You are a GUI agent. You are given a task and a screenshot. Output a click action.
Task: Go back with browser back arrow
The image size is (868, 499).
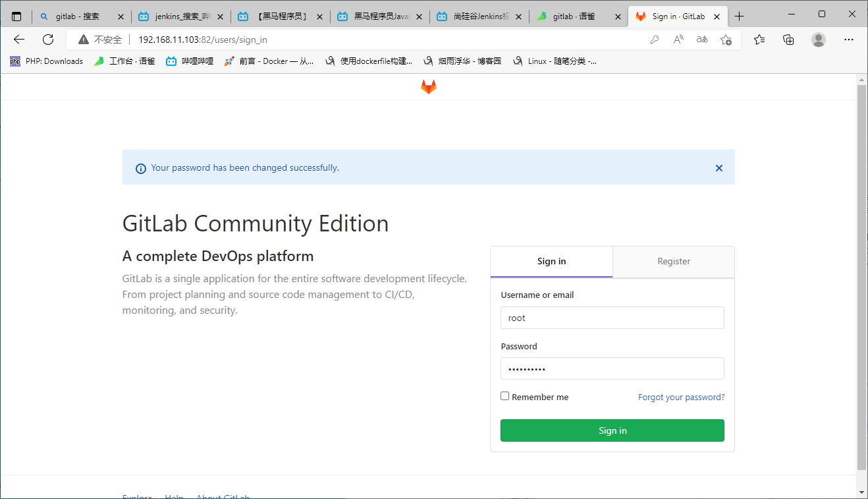tap(19, 40)
